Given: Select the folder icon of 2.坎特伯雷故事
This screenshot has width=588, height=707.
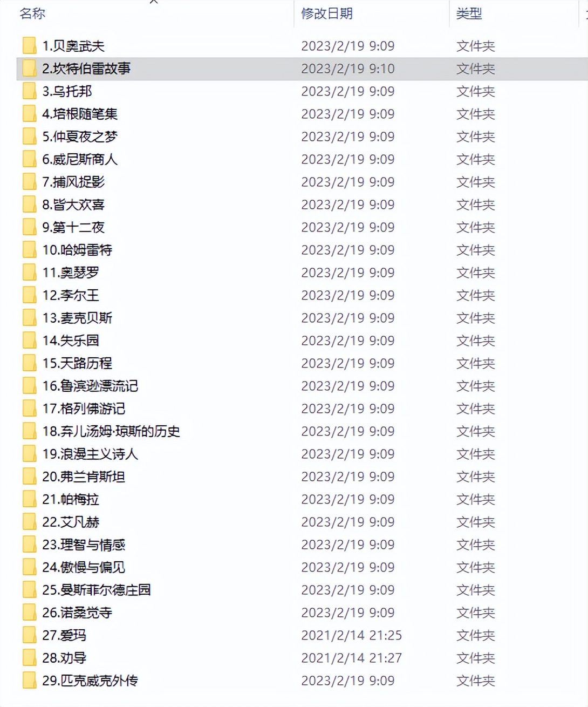Looking at the screenshot, I should [29, 69].
